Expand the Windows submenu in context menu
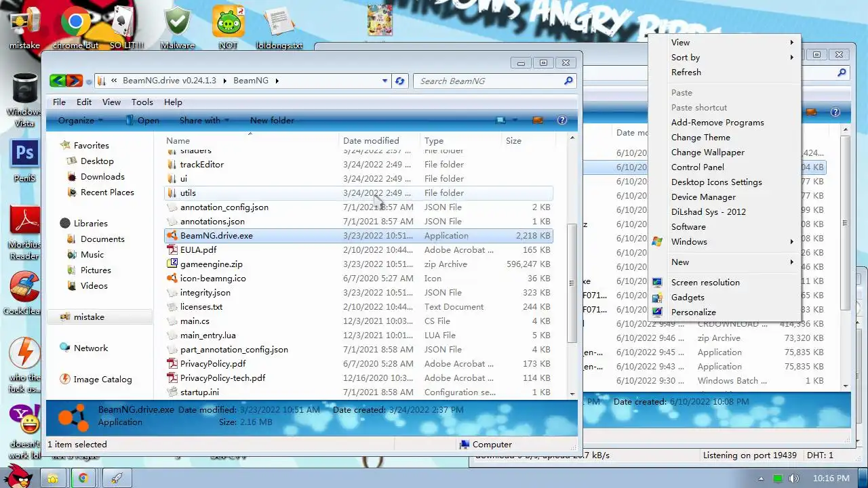The image size is (868, 488). click(724, 241)
